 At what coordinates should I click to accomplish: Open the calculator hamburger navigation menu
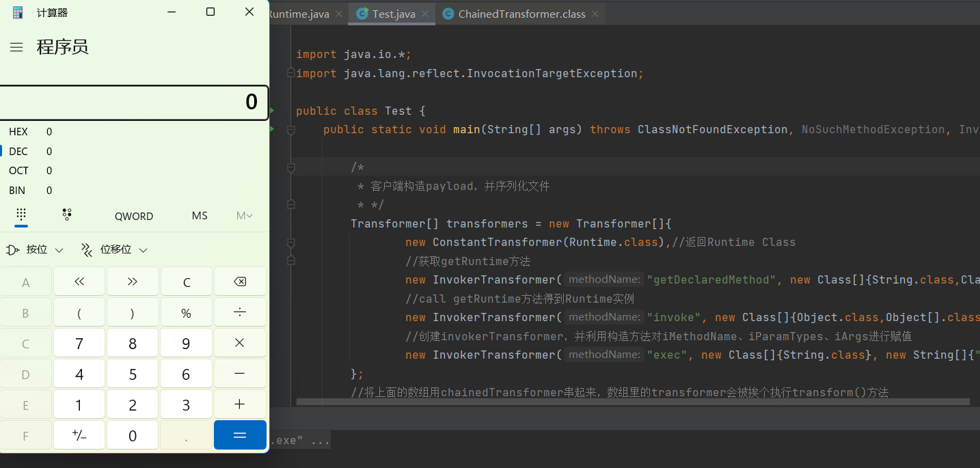click(x=16, y=47)
